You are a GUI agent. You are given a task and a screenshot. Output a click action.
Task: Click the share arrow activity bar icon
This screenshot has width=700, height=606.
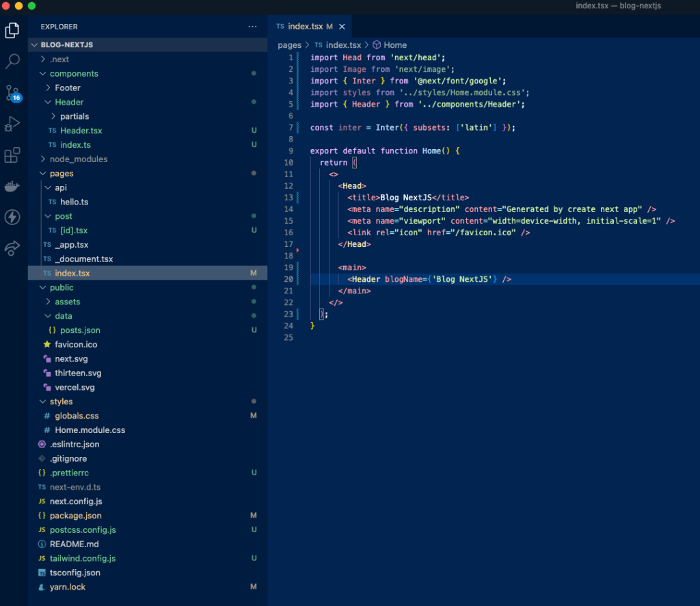click(x=12, y=248)
